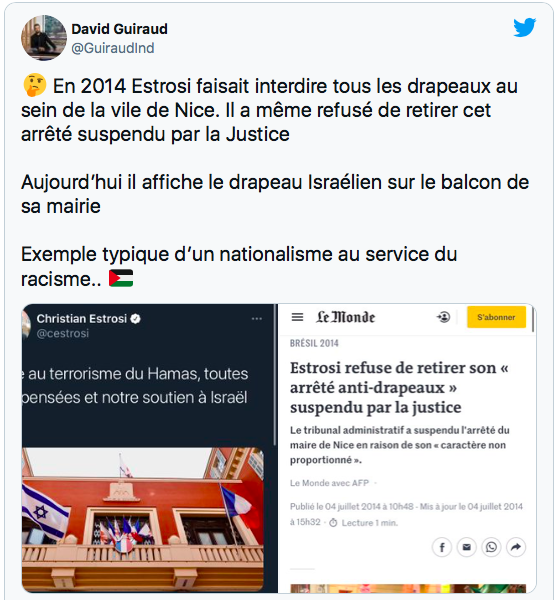554x600 pixels.
Task: Open David Guiraud's profile avatar
Action: 44,38
